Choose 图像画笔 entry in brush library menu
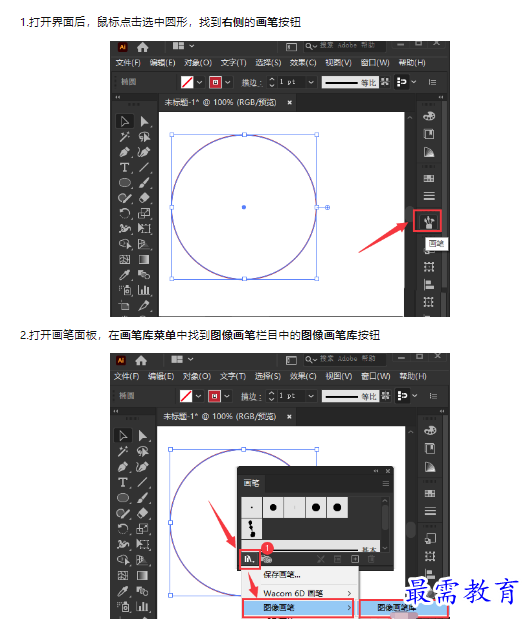 pos(298,608)
